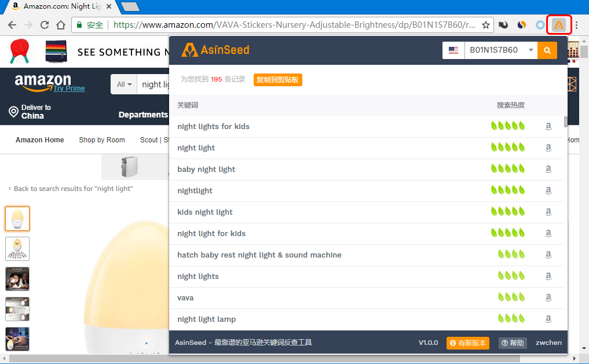
Task: Open Shop by Room nav item
Action: point(102,140)
